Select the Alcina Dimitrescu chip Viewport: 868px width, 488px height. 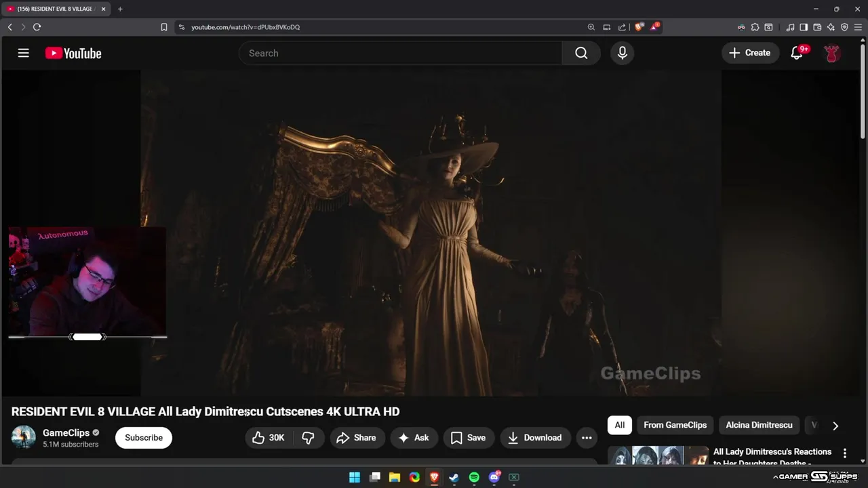pos(759,425)
